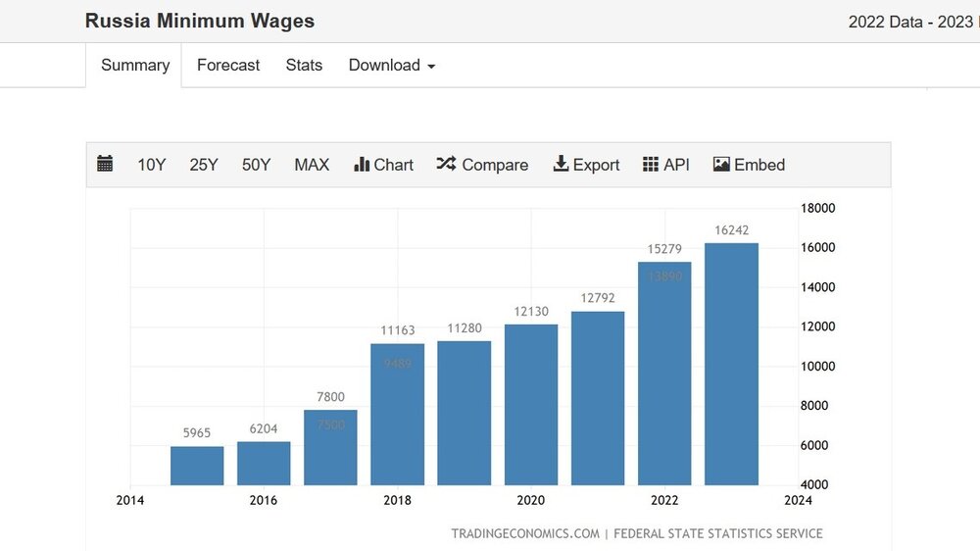Screen dimensions: 980x551
Task: Click the Russia Minimum Wages heading
Action: tap(200, 21)
